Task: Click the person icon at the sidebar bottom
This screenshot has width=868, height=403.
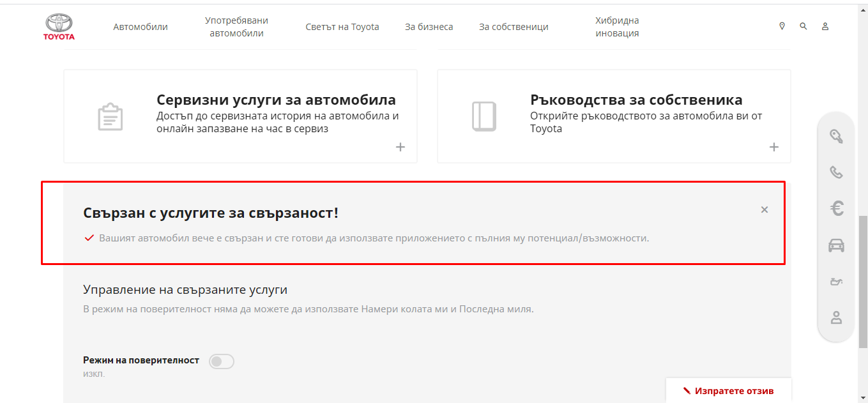Action: 836,318
